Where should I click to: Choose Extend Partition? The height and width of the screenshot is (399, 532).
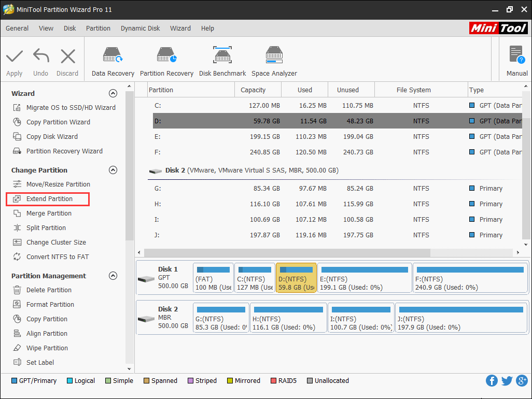click(x=48, y=199)
